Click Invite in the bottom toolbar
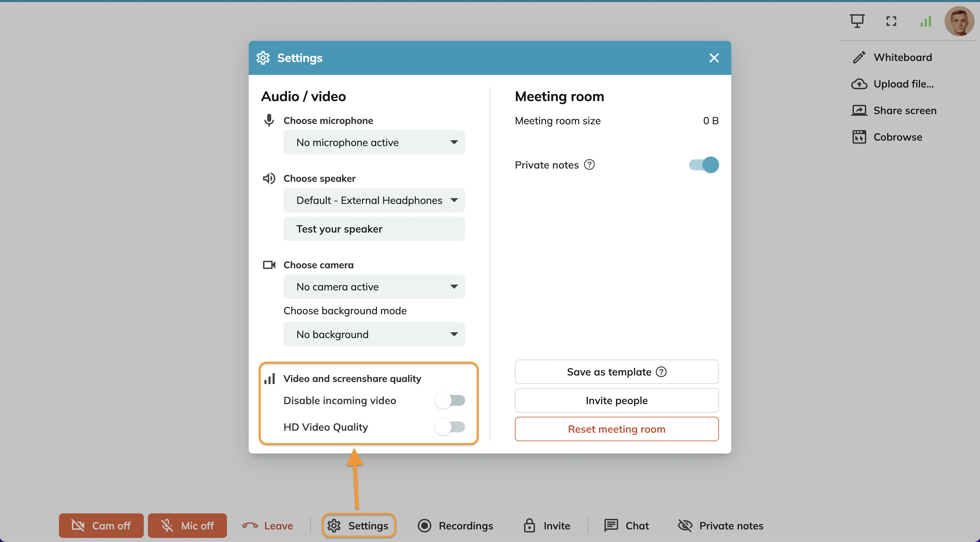980x542 pixels. coord(546,526)
